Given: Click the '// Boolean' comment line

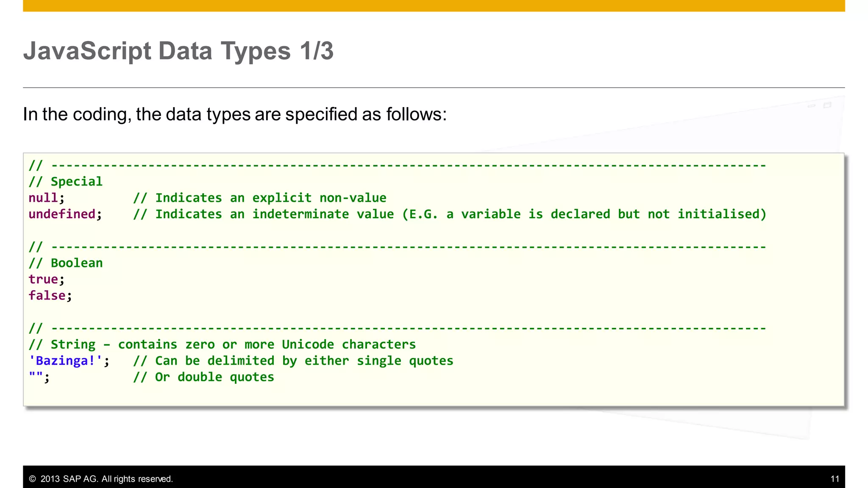Looking at the screenshot, I should 66,263.
